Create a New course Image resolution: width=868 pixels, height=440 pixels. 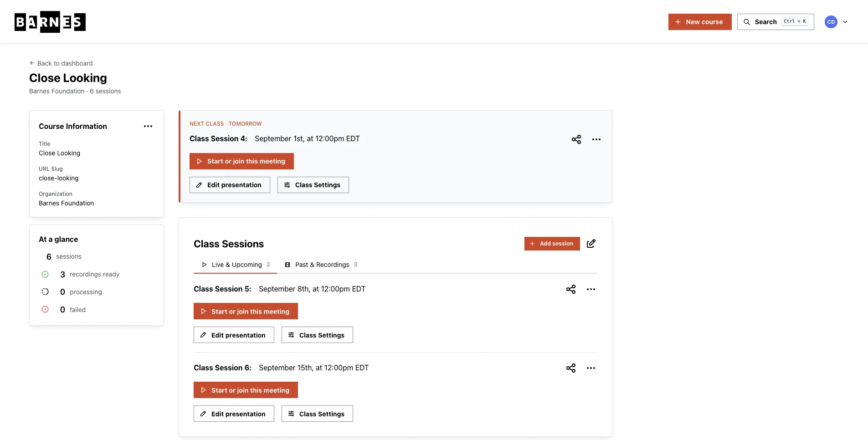(x=700, y=22)
